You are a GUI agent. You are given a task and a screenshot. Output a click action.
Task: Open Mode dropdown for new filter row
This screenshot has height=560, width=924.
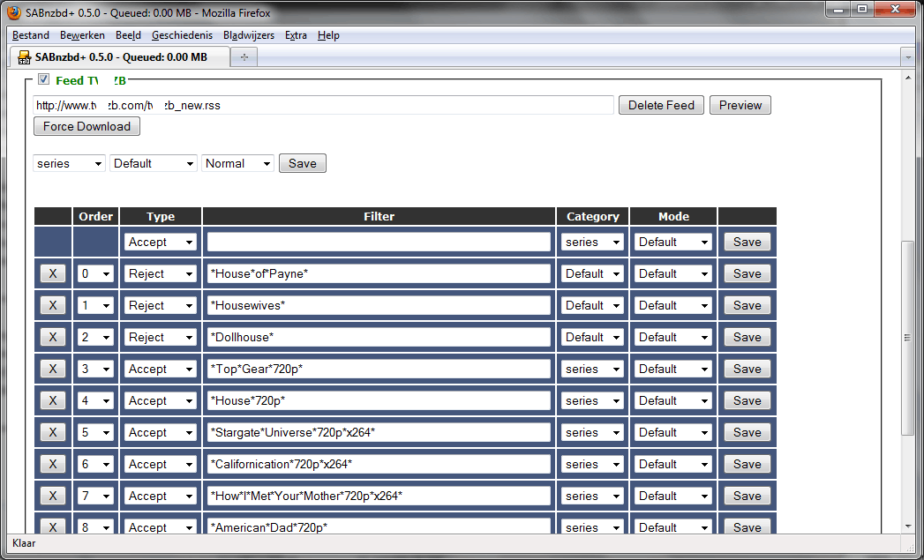pos(673,242)
